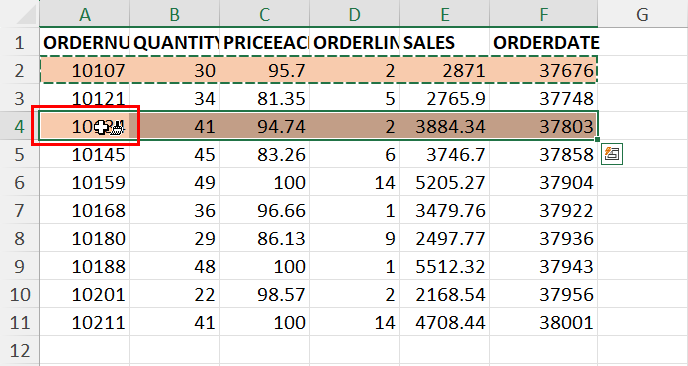Viewport: 688px width, 366px height.
Task: Select column G header
Action: coord(642,14)
